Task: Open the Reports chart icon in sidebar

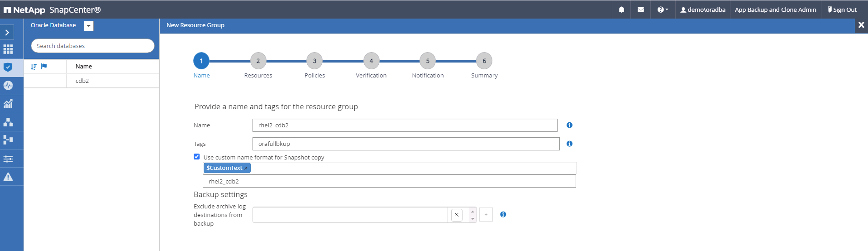Action: coord(8,104)
